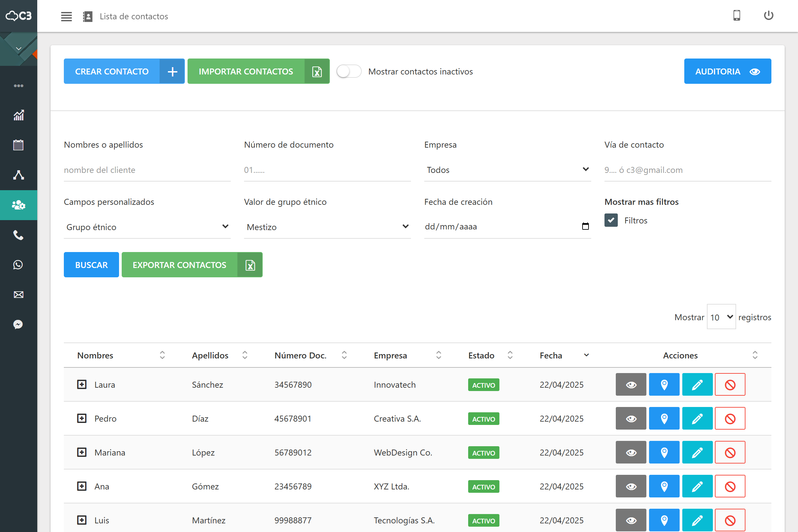
Task: Open the calendar sidebar item
Action: click(18, 145)
